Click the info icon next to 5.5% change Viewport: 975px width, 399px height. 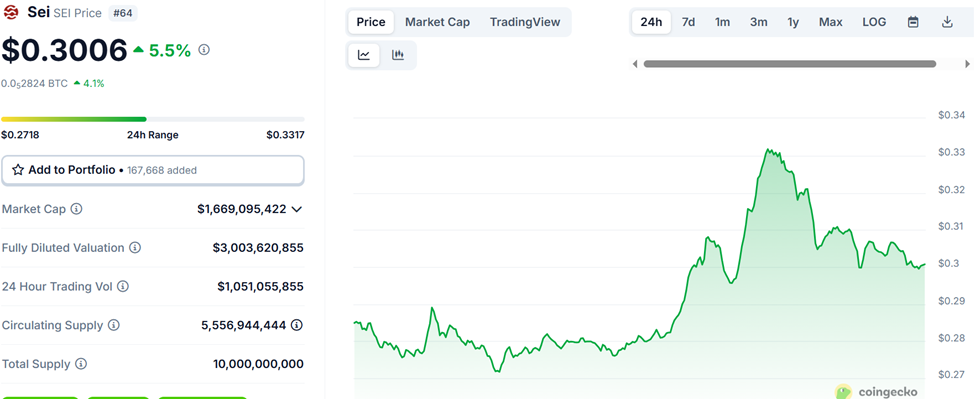(x=204, y=50)
